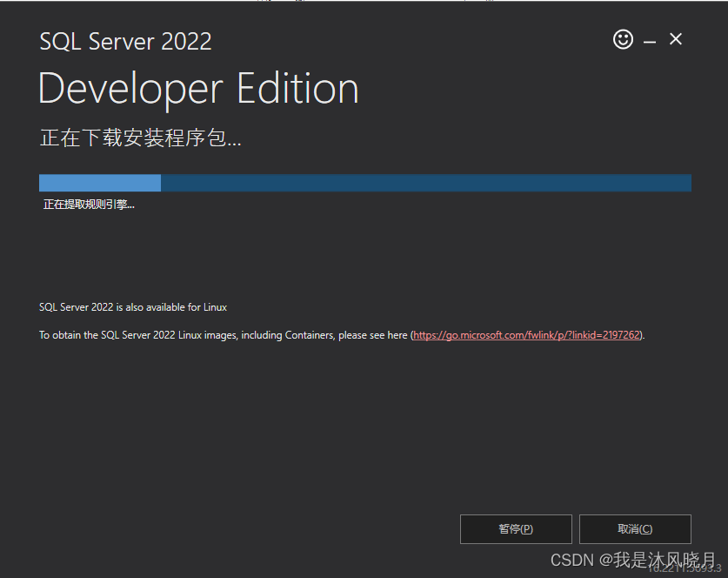Click the unfilled portion of the progress bar
728x578 pixels.
(426, 183)
